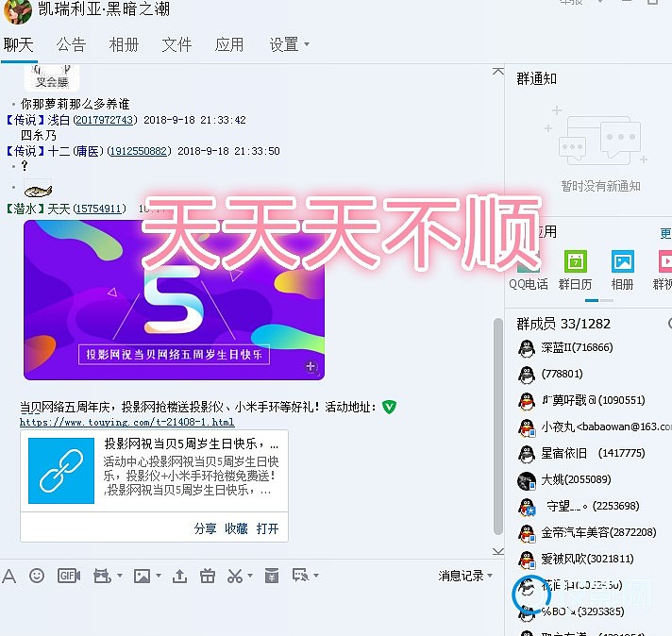Open the GIF sticker panel
Image resolution: width=672 pixels, height=636 pixels.
[69, 576]
